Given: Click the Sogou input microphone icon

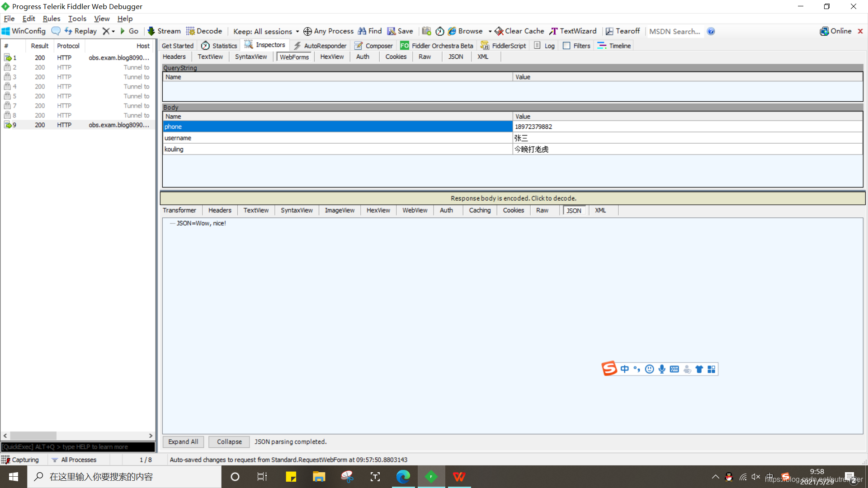Looking at the screenshot, I should 662,369.
